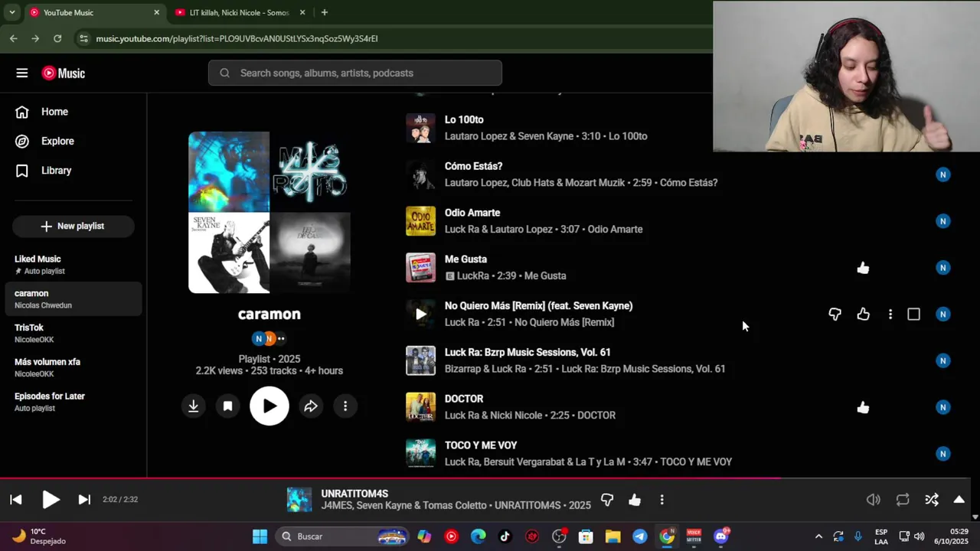Toggle repeat mode in player bar
The image size is (980, 551).
tap(903, 500)
